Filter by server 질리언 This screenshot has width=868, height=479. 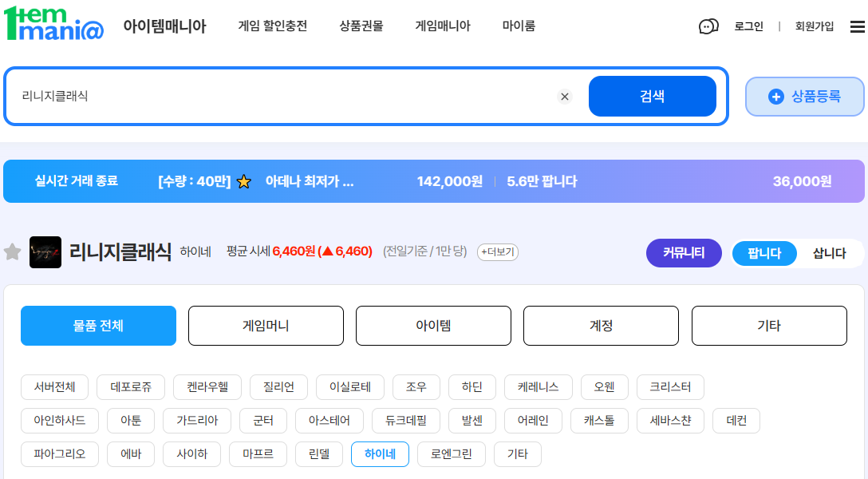tap(278, 387)
